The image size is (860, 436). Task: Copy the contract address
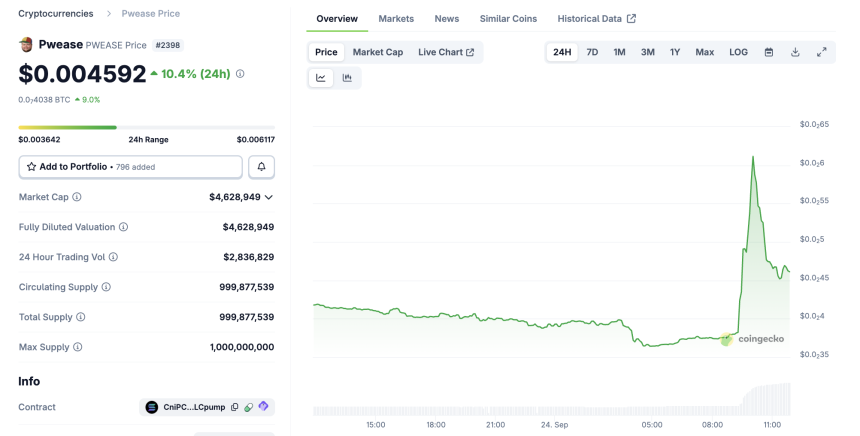click(x=235, y=407)
